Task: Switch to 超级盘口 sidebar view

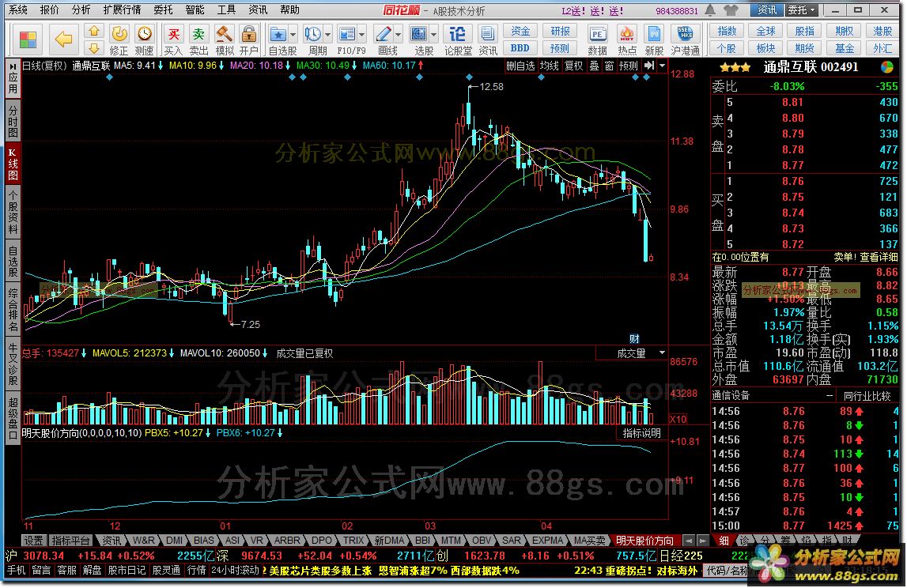Action: click(x=12, y=419)
